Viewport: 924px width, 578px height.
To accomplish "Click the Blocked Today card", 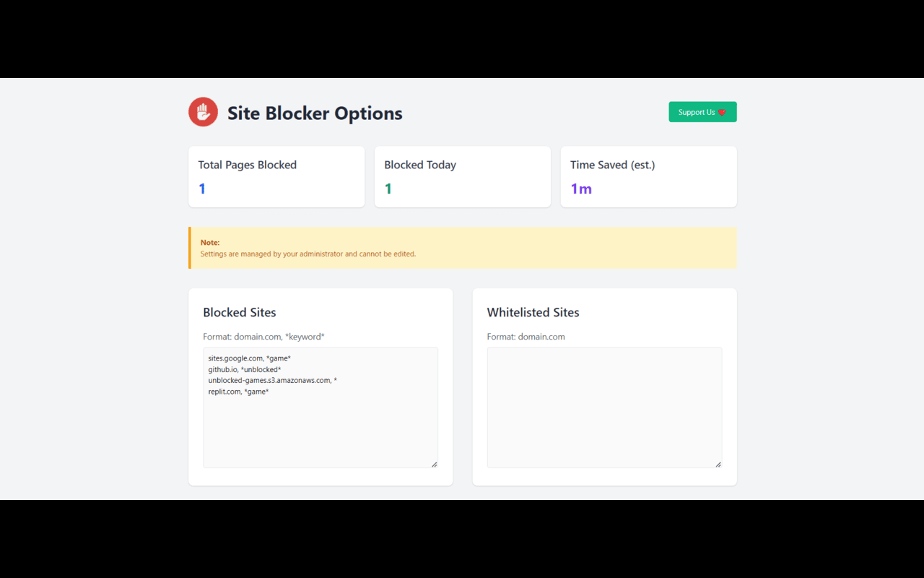I will [x=462, y=176].
